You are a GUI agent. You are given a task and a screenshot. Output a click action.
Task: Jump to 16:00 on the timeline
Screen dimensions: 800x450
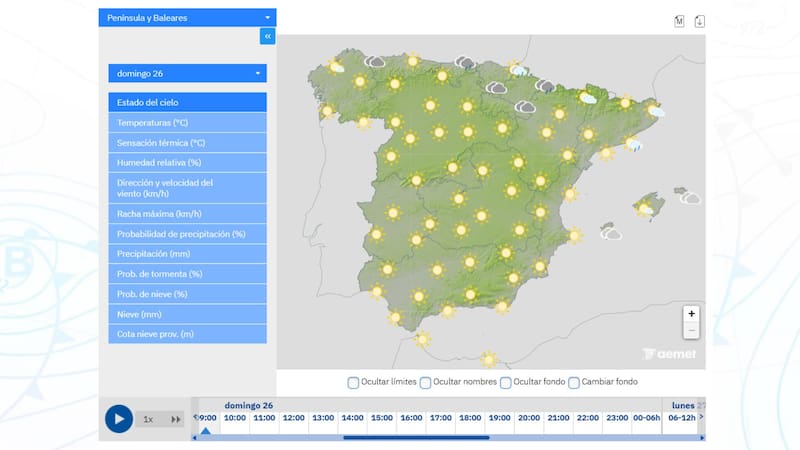[x=411, y=418]
